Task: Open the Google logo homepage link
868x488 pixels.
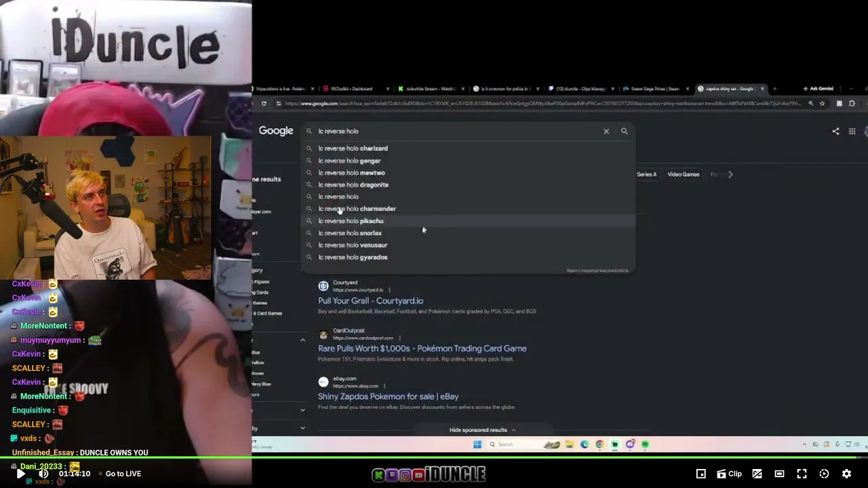Action: (x=276, y=131)
